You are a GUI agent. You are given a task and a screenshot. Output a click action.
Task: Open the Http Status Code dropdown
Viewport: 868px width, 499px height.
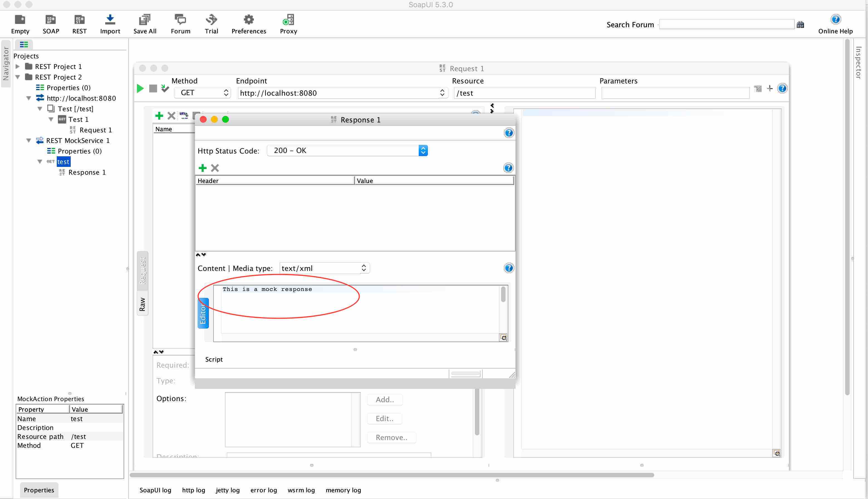[x=347, y=150]
